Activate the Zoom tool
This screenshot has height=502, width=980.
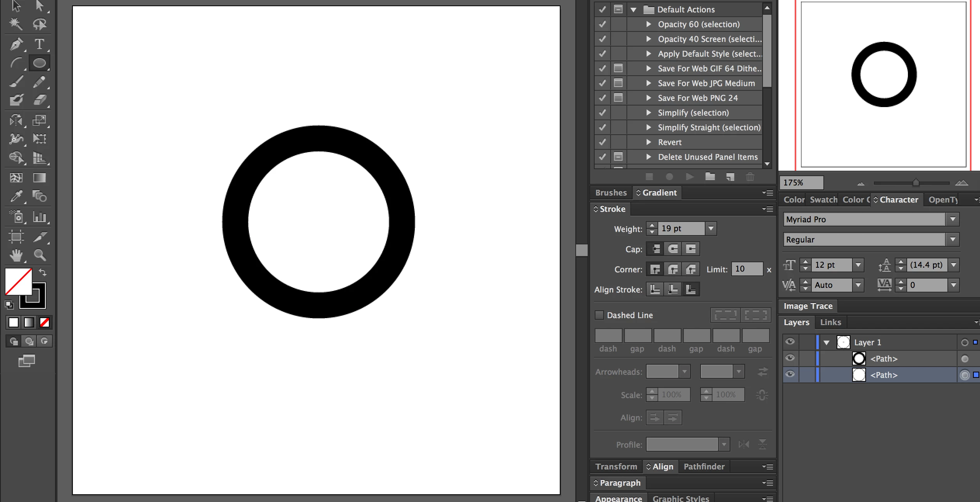40,255
